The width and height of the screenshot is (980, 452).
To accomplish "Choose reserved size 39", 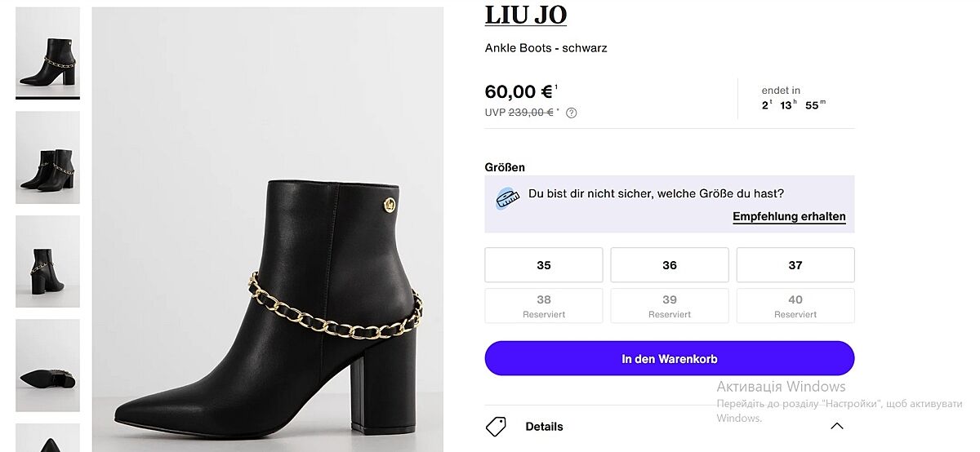I will (x=670, y=305).
